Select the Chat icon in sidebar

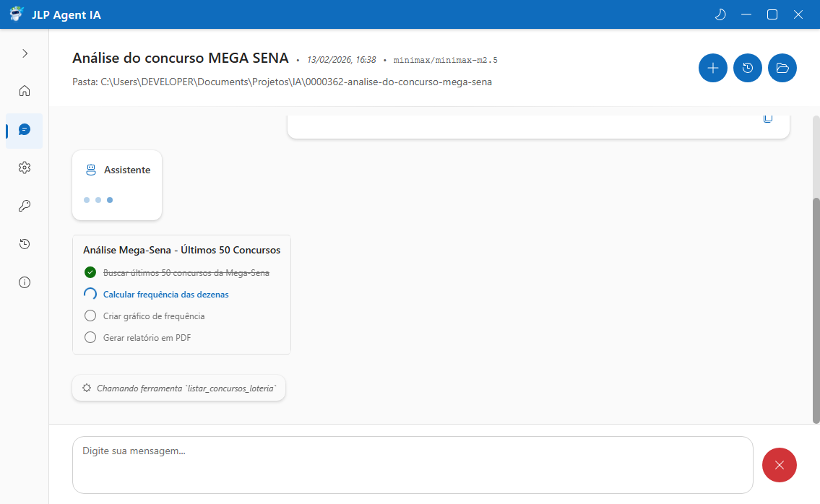25,130
